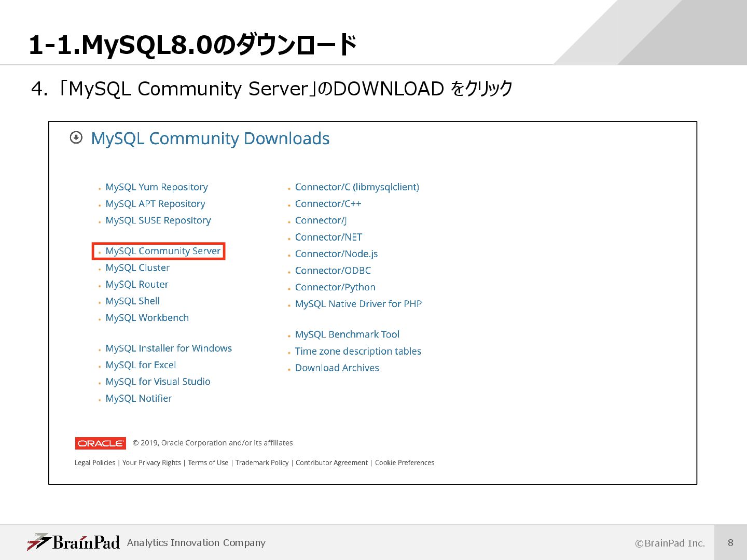The height and width of the screenshot is (560, 747).
Task: Open Terms of Use link
Action: tap(208, 463)
